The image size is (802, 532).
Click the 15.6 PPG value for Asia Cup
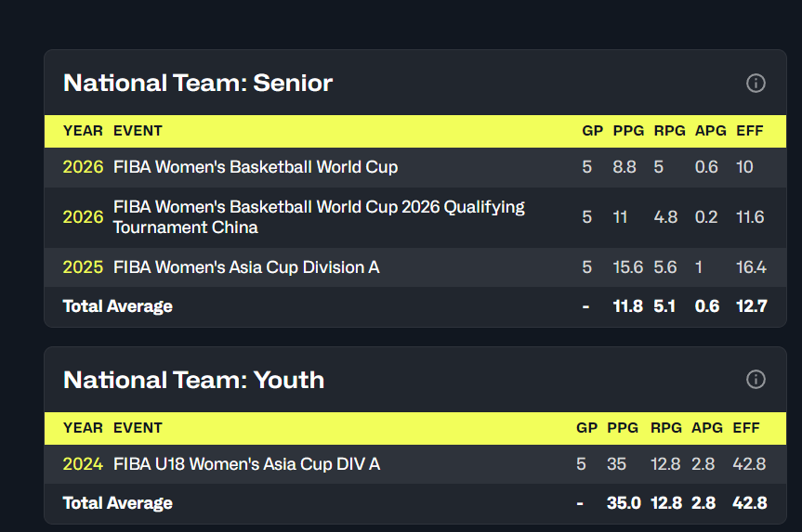pos(627,267)
